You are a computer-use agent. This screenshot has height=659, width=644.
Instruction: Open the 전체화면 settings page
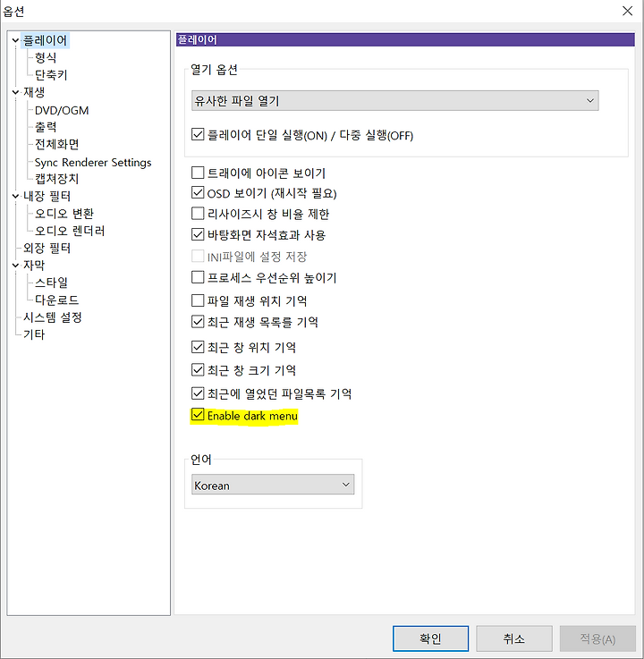pos(56,144)
